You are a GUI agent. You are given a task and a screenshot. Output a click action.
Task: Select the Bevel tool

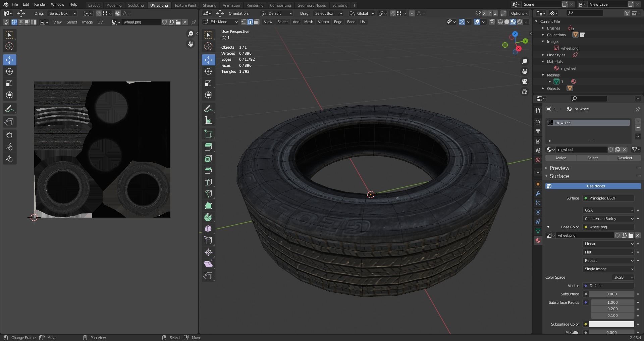[208, 170]
